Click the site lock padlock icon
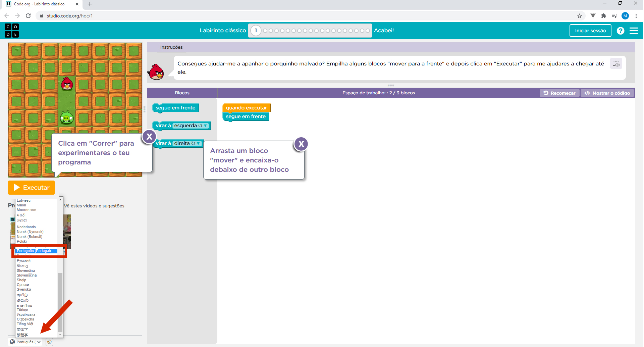 42,16
